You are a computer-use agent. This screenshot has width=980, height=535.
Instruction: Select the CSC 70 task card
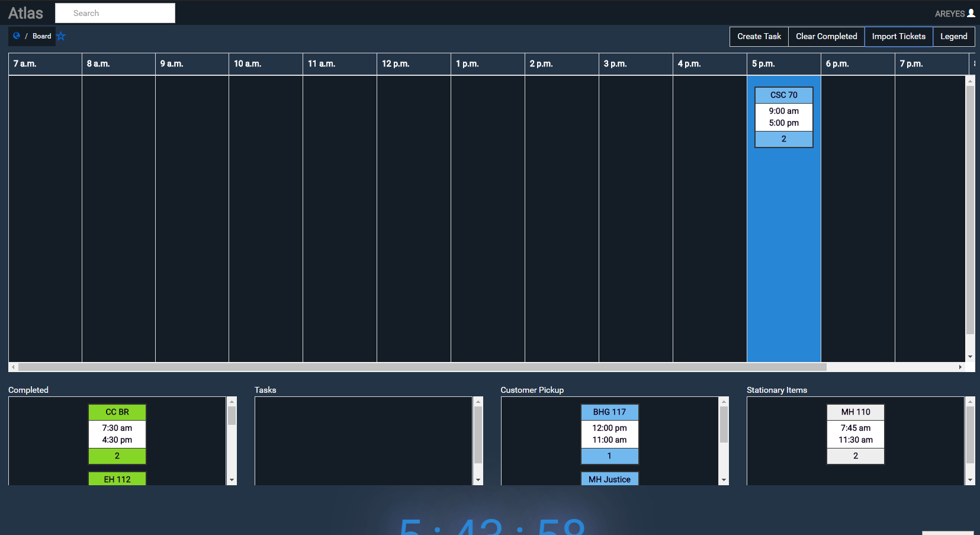click(784, 117)
